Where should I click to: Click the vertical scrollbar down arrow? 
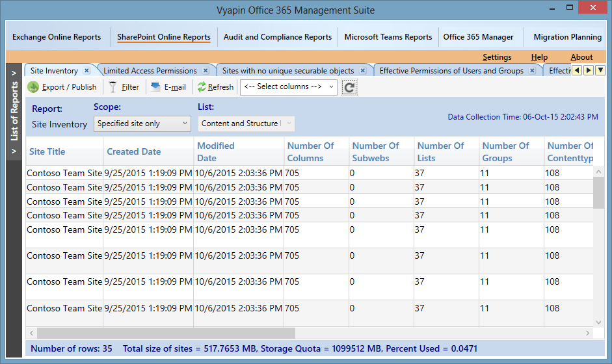(x=599, y=322)
